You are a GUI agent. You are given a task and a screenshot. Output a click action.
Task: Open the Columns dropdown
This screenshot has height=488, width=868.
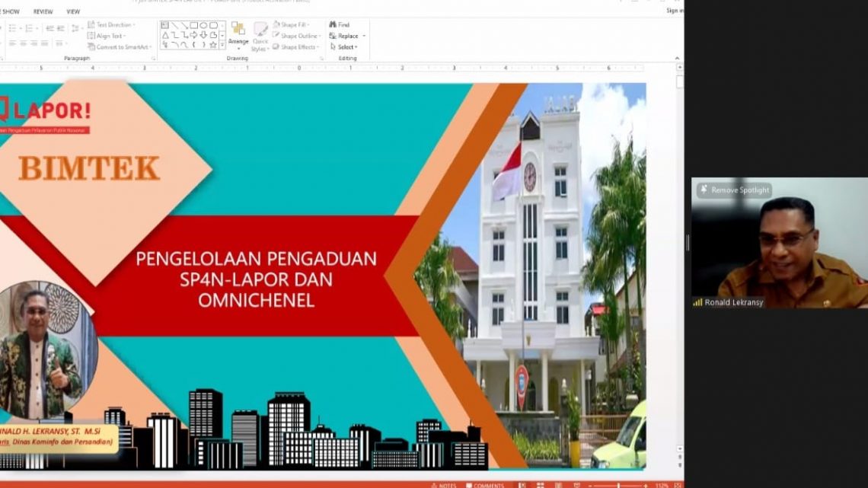click(60, 43)
